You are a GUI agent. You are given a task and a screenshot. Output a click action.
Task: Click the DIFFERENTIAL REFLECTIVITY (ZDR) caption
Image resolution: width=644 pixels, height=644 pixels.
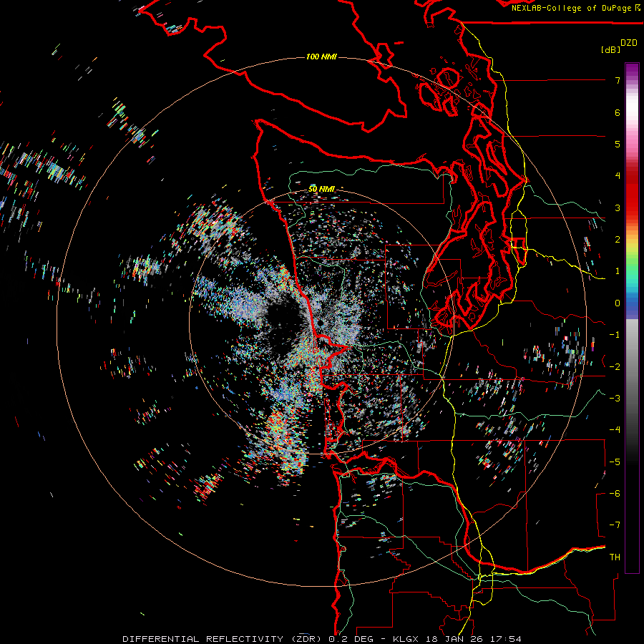223,639
